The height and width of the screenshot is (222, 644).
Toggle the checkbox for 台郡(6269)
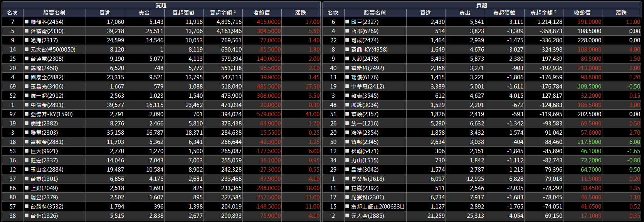[347, 31]
